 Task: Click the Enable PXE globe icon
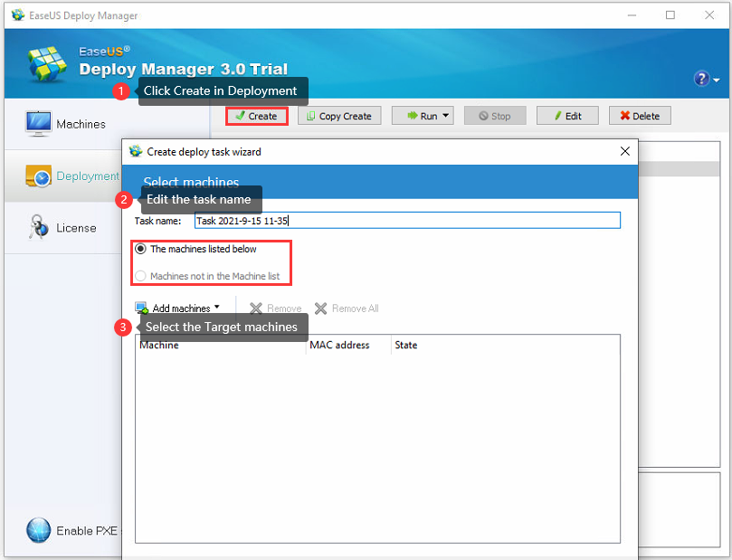coord(38,531)
